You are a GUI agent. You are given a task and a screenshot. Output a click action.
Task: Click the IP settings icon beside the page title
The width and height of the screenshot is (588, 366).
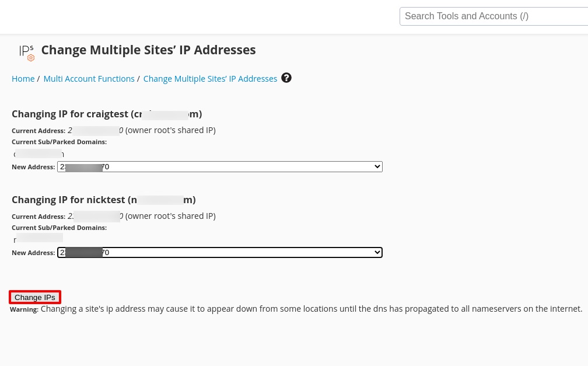coord(27,52)
